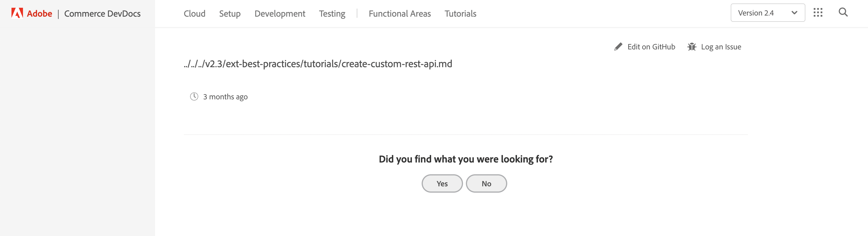
Task: Click the bug icon next to Log an Issue
Action: coord(692,47)
